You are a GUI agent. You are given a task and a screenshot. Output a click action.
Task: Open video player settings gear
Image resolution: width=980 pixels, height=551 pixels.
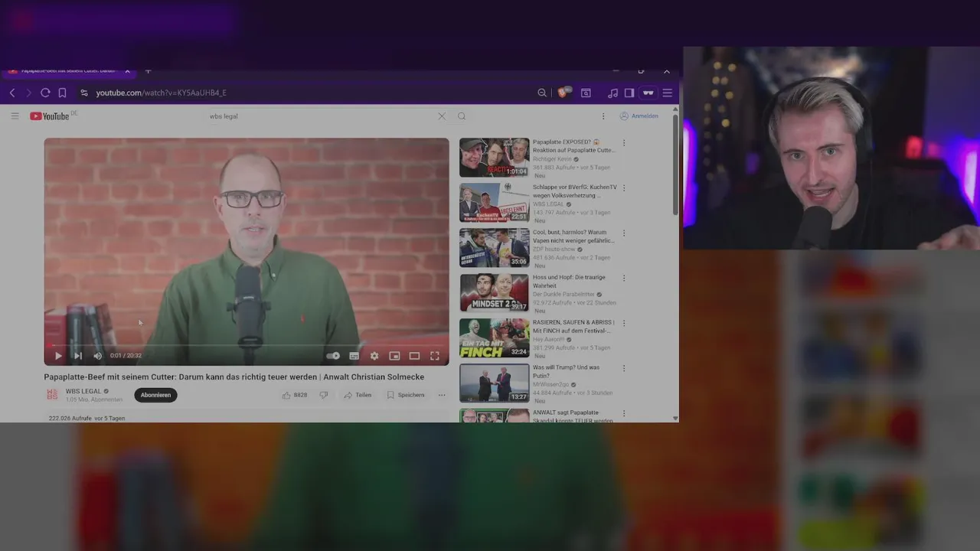374,356
